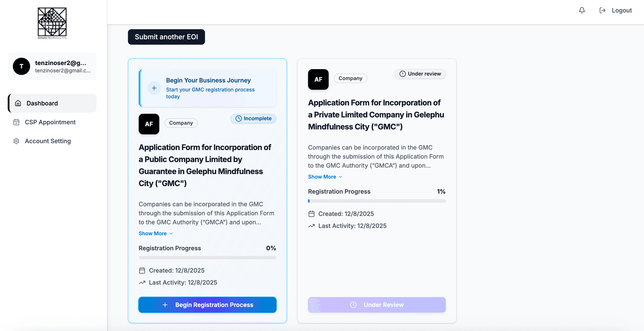The height and width of the screenshot is (331, 644).
Task: Expand Show More on the Private Limited Company card
Action: [x=322, y=177]
